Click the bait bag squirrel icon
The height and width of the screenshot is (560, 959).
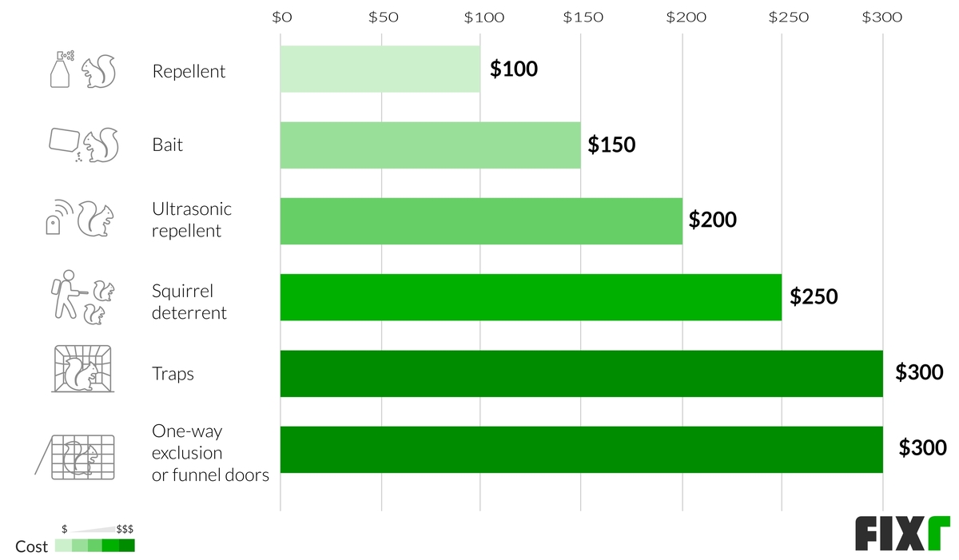(x=83, y=145)
